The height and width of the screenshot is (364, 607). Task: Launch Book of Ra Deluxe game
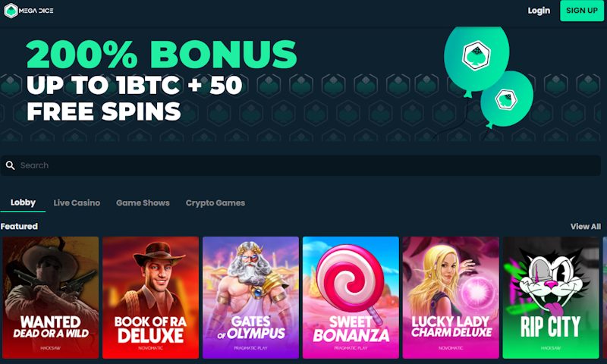[150, 297]
